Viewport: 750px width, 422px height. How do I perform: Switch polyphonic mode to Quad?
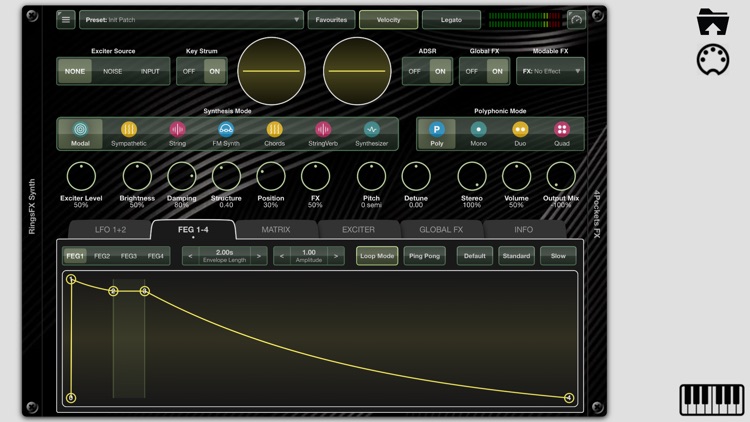(x=562, y=130)
